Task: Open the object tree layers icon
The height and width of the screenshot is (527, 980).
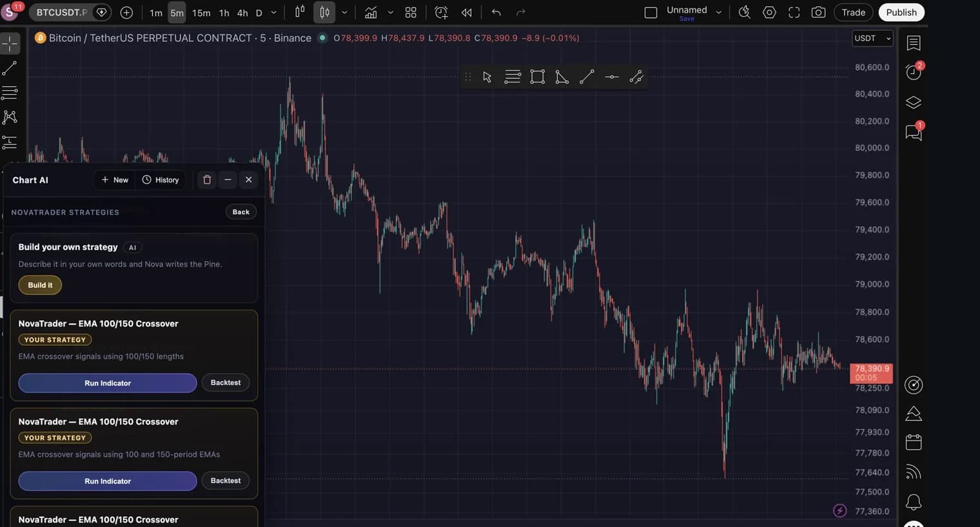Action: pos(914,102)
